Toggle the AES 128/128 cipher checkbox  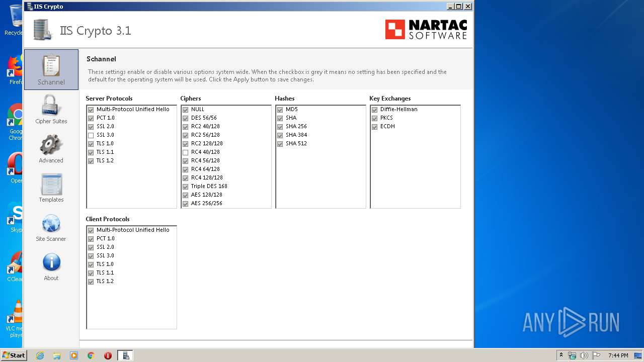point(186,195)
